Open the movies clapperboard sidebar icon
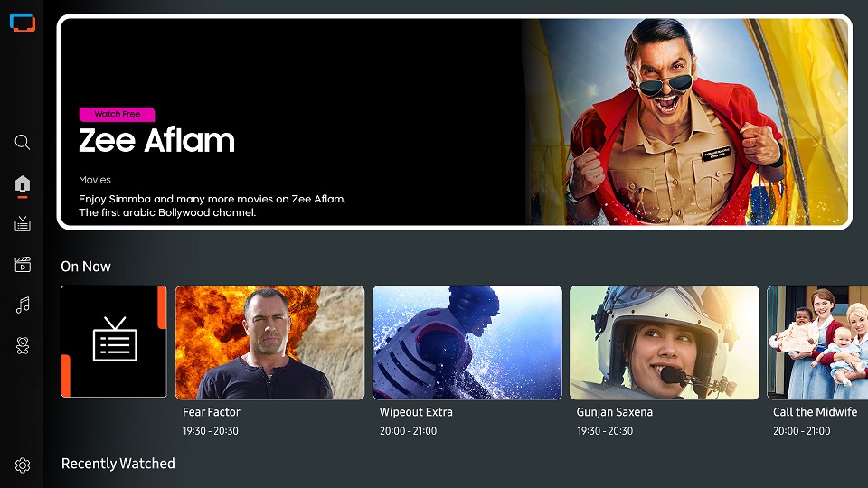 point(23,265)
